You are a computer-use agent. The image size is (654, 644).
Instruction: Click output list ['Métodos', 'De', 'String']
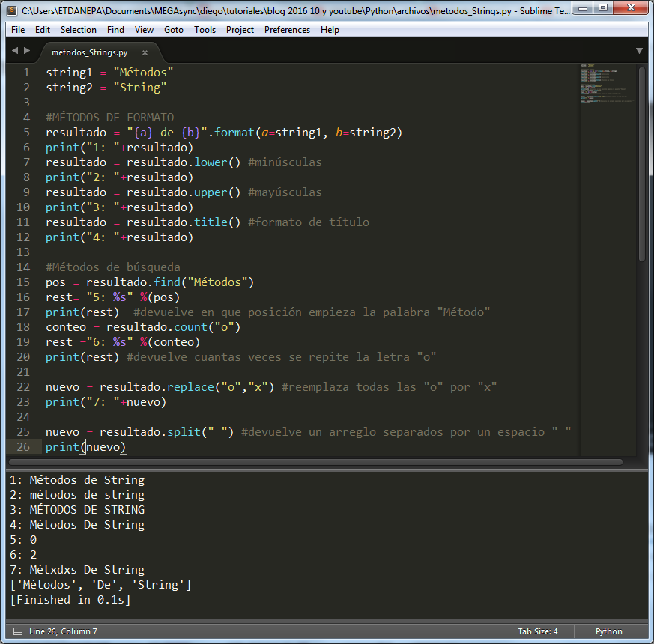(100, 585)
